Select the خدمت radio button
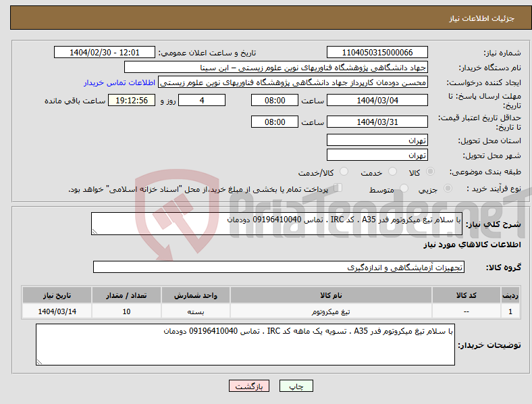532x404 pixels. click(x=392, y=172)
